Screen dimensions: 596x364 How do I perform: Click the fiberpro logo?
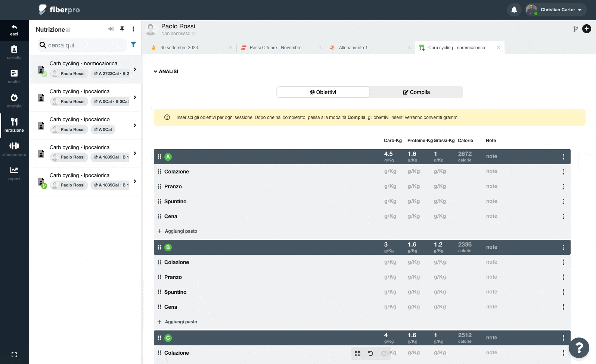point(59,10)
